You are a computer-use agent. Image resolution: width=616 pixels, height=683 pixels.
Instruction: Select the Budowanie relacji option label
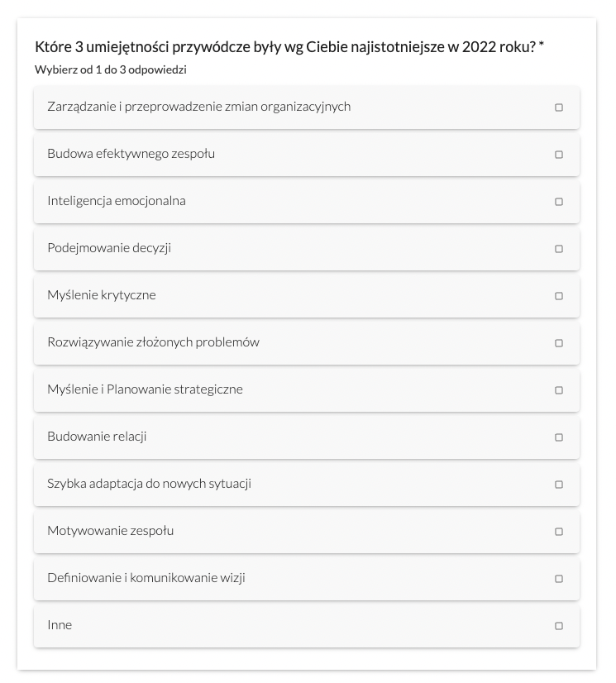[x=97, y=437]
